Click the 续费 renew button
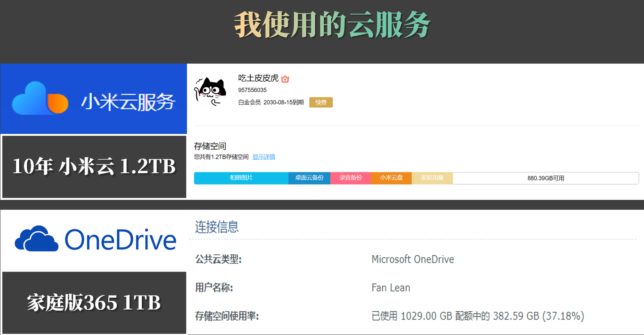The height and width of the screenshot is (335, 644). (321, 103)
